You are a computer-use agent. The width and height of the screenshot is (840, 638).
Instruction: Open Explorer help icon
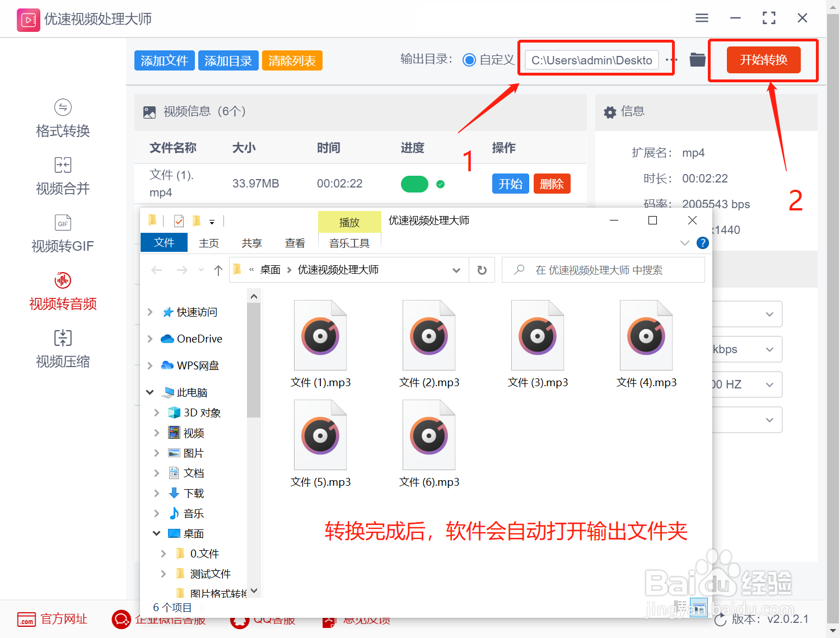(702, 243)
